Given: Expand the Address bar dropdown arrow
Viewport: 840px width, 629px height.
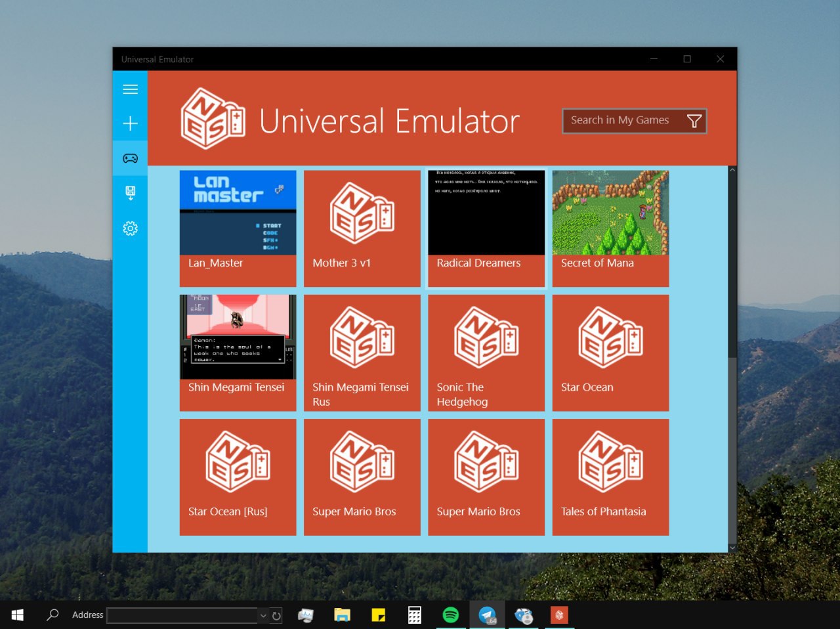Looking at the screenshot, I should click(x=263, y=615).
